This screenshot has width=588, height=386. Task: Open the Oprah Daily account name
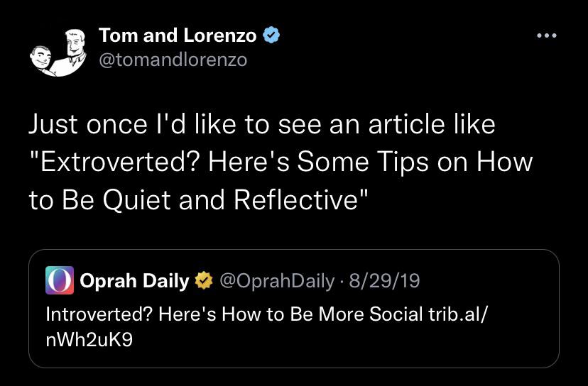134,282
